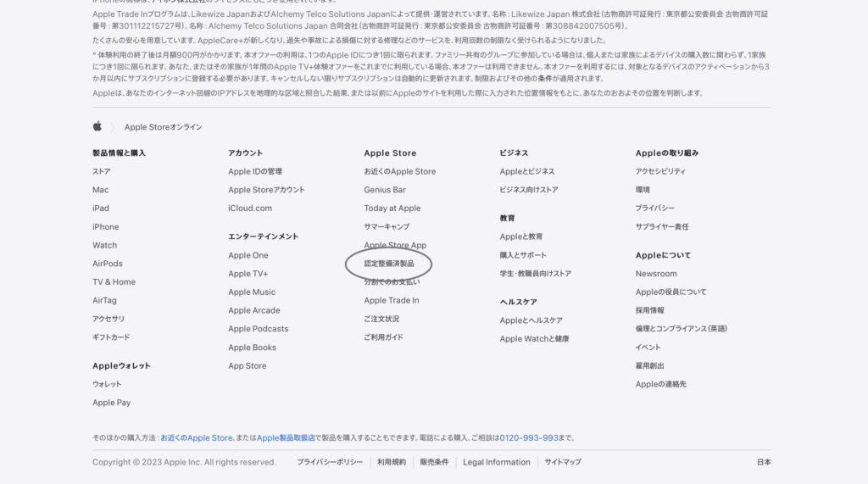The image size is (868, 484).
Task: Open the プライバシーポリシー link
Action: 330,462
